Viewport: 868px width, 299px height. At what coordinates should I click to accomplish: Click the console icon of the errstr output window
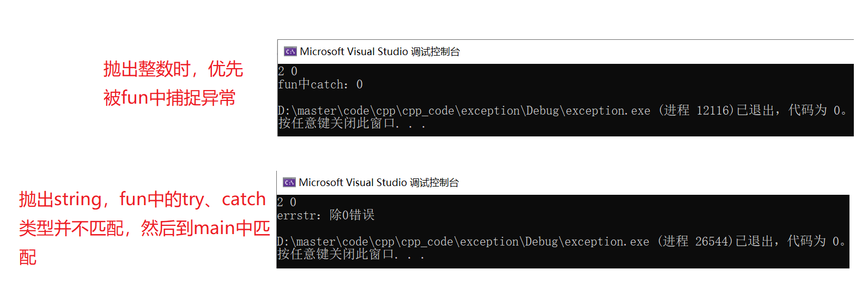[x=289, y=182]
